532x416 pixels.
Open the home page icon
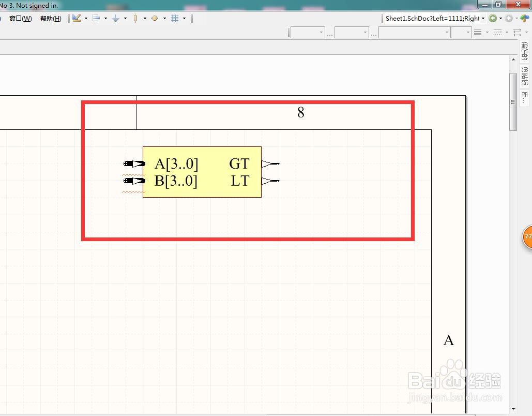coord(525,18)
